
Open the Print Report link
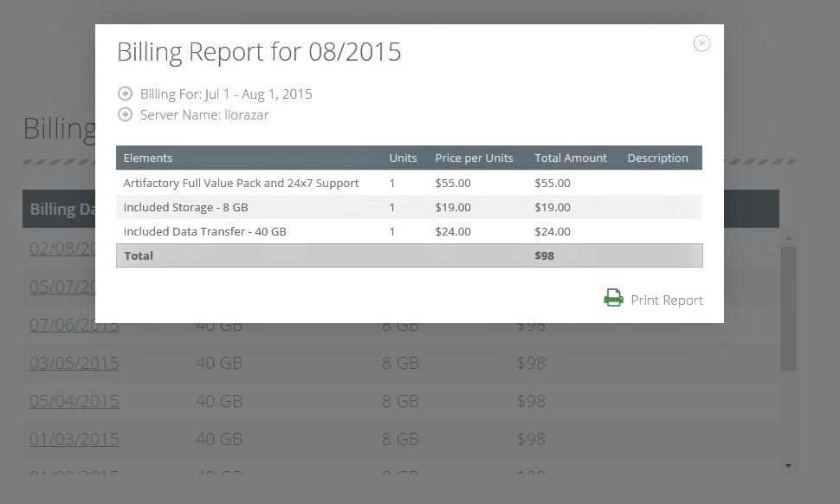tap(666, 300)
